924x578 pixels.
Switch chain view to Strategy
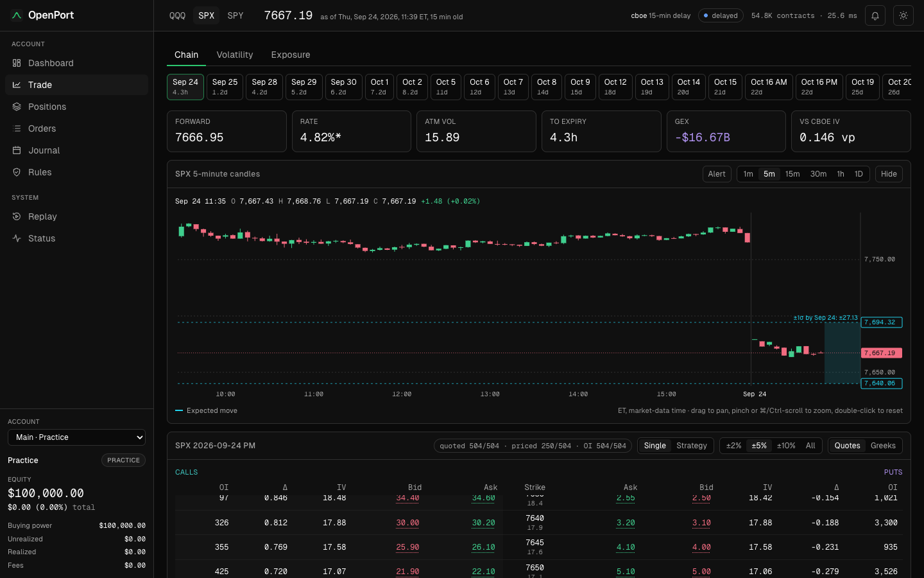[x=692, y=446]
